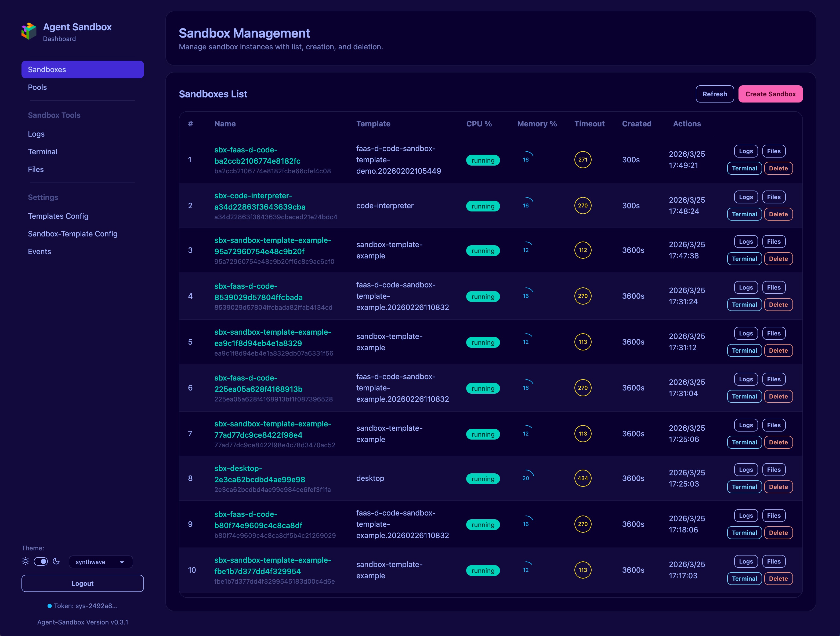Viewport: 840px width, 636px height.
Task: Click memory gauge showing 112
Action: click(x=582, y=250)
